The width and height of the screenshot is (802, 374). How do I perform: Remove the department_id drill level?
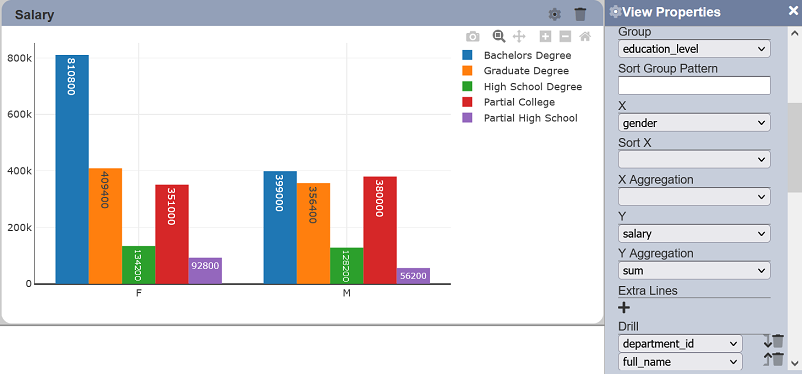778,341
